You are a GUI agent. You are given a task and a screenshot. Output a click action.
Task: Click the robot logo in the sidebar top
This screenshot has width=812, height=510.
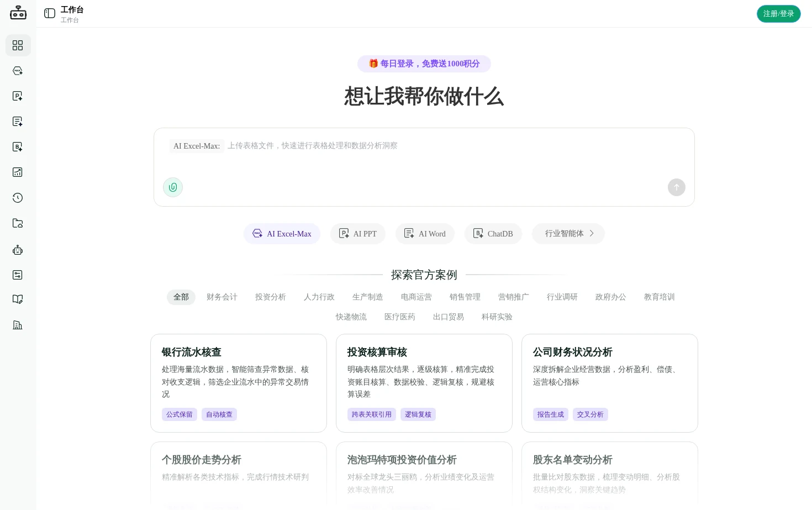click(x=18, y=12)
